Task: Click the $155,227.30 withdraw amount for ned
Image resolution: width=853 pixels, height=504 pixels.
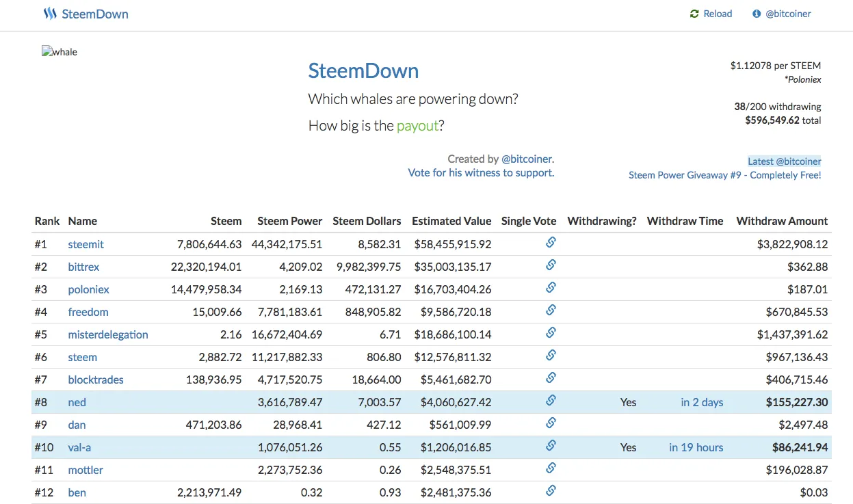Action: point(797,402)
